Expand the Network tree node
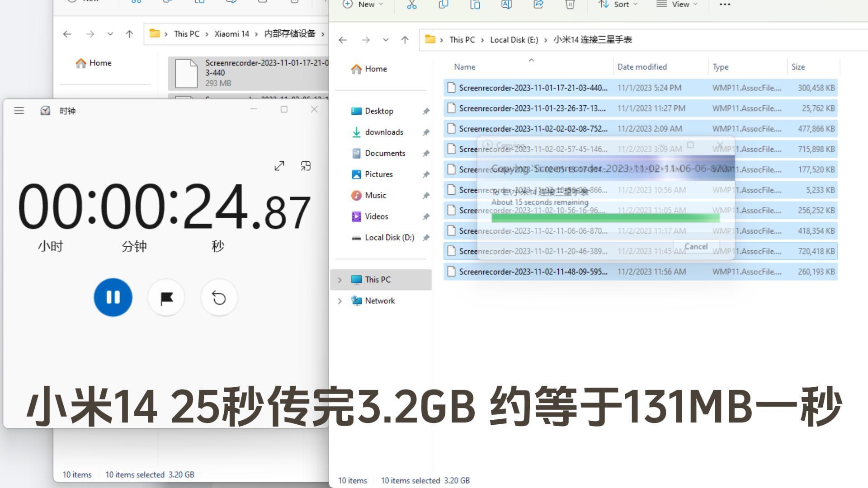 click(340, 301)
